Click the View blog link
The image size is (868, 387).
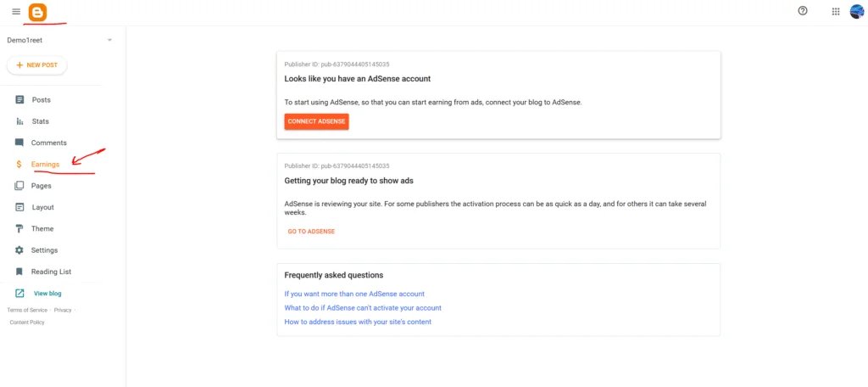[47, 294]
